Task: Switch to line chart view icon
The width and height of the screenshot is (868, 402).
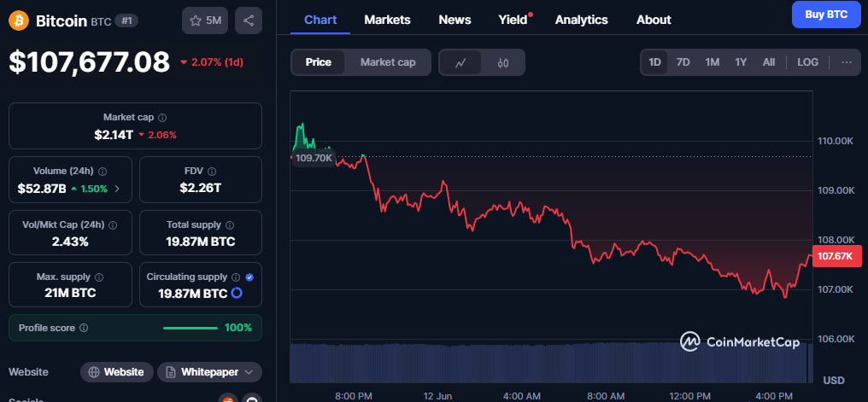Action: (x=460, y=62)
